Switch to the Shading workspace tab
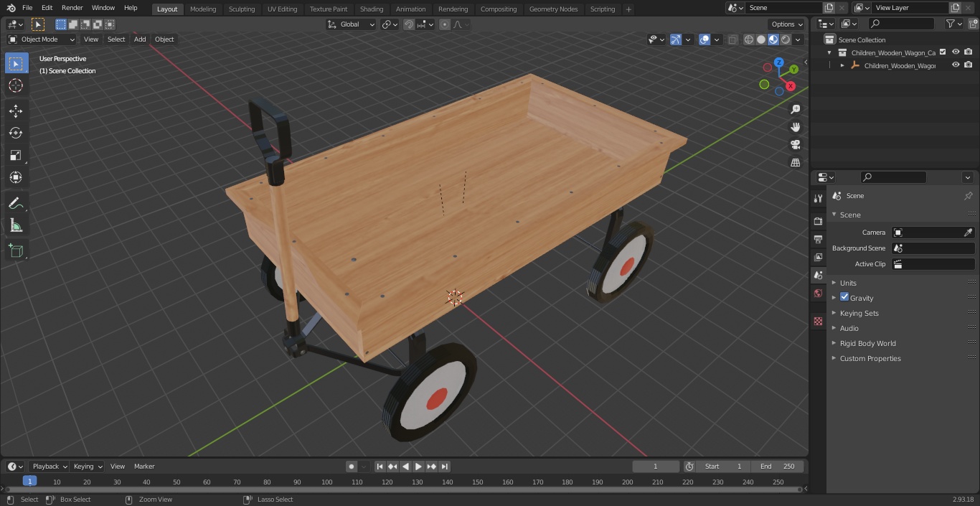 coord(372,9)
